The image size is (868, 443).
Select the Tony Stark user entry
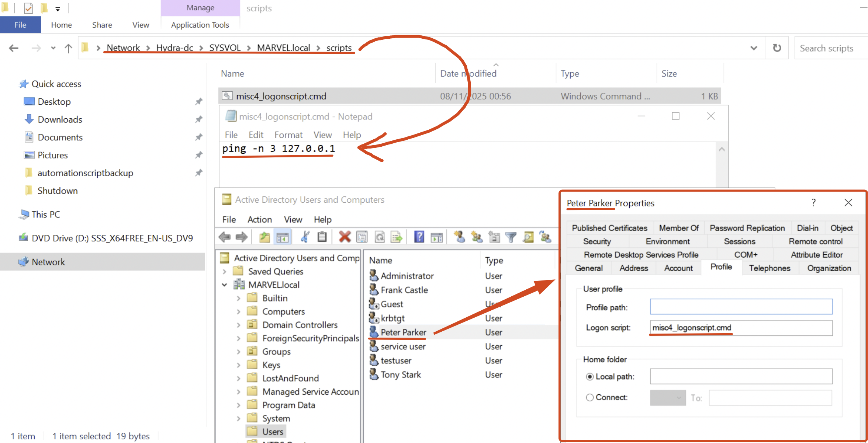tap(401, 375)
